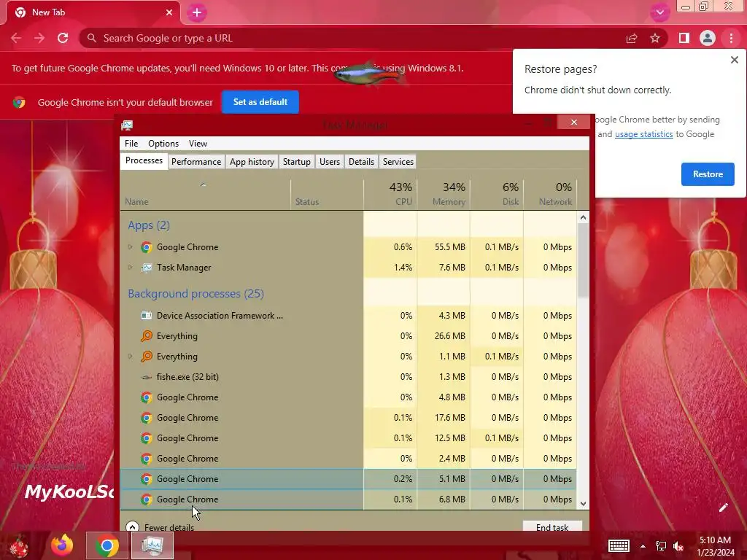This screenshot has height=560, width=747.
Task: Click the Chrome forward navigation arrow
Action: point(39,38)
